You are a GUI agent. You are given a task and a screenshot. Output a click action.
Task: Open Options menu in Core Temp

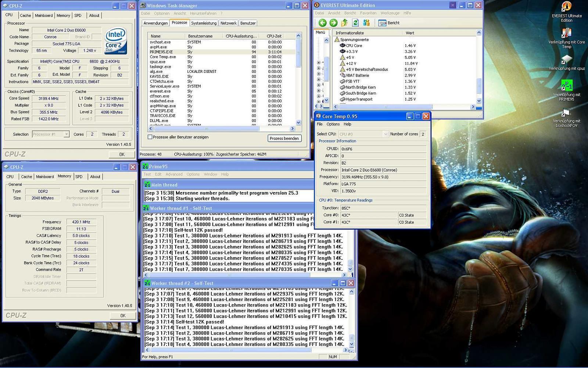(x=333, y=124)
